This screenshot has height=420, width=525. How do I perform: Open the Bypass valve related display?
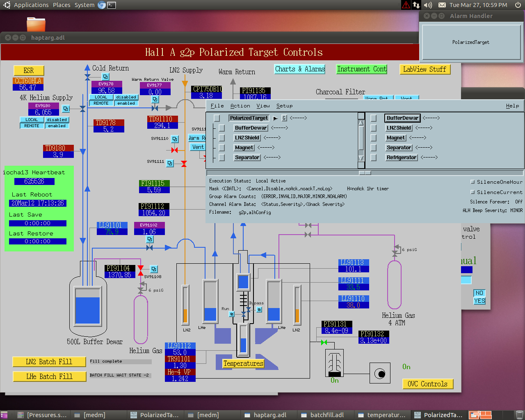(x=259, y=310)
